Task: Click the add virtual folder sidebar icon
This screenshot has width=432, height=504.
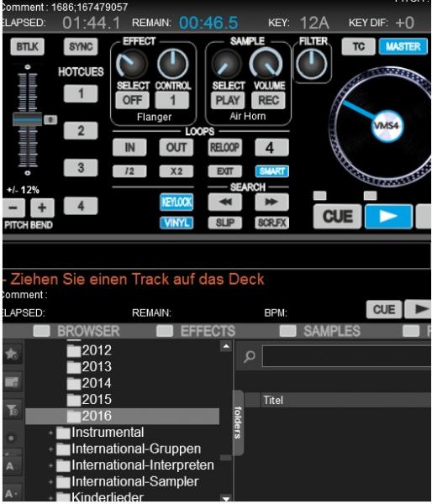Action: pyautogui.click(x=13, y=382)
